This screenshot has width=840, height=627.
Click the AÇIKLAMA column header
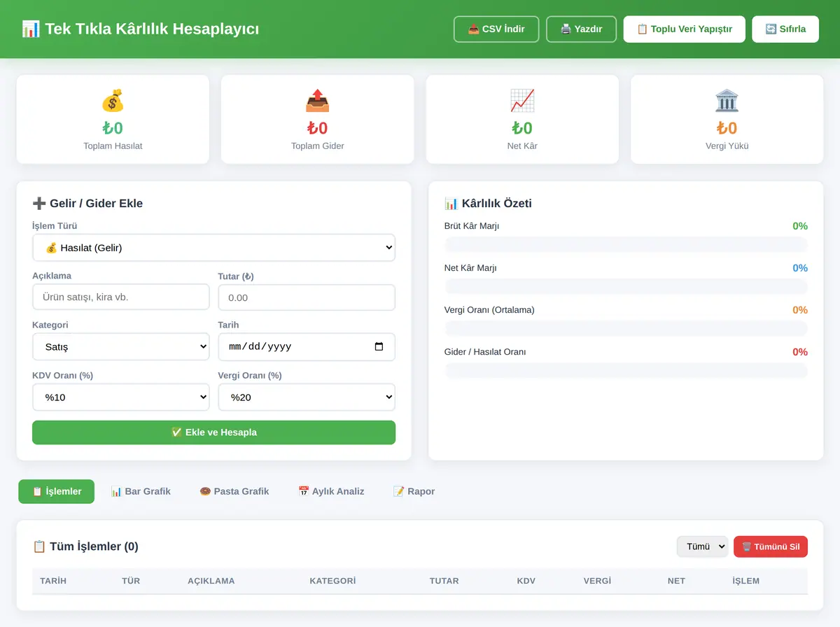[211, 581]
